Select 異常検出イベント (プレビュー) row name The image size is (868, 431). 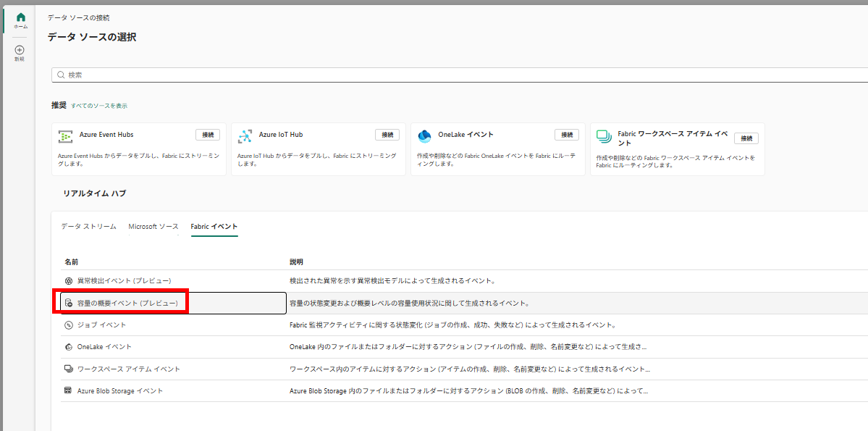pos(124,281)
